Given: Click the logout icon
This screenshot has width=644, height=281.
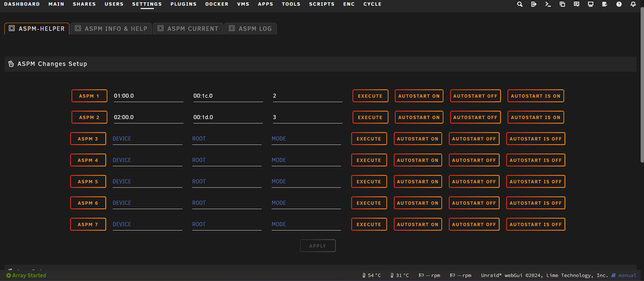Looking at the screenshot, I should pyautogui.click(x=533, y=4).
